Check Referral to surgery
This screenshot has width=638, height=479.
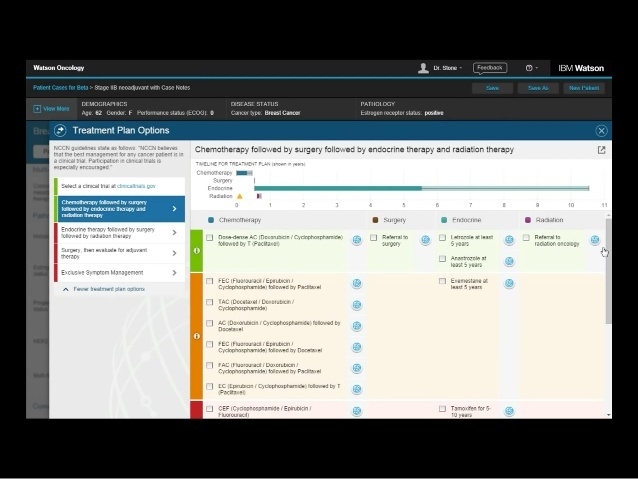[x=374, y=238]
